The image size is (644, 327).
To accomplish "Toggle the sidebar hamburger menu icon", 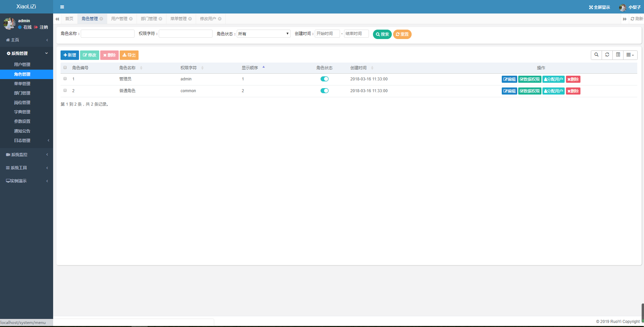I will [62, 7].
